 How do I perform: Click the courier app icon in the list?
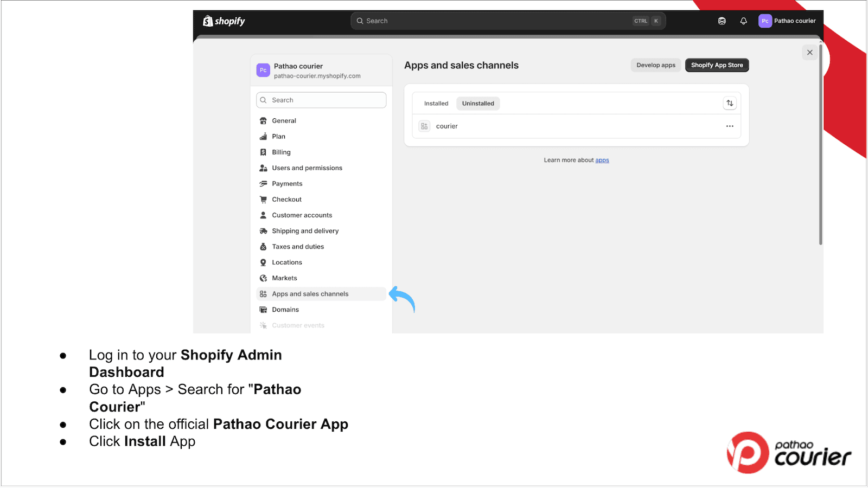[424, 126]
